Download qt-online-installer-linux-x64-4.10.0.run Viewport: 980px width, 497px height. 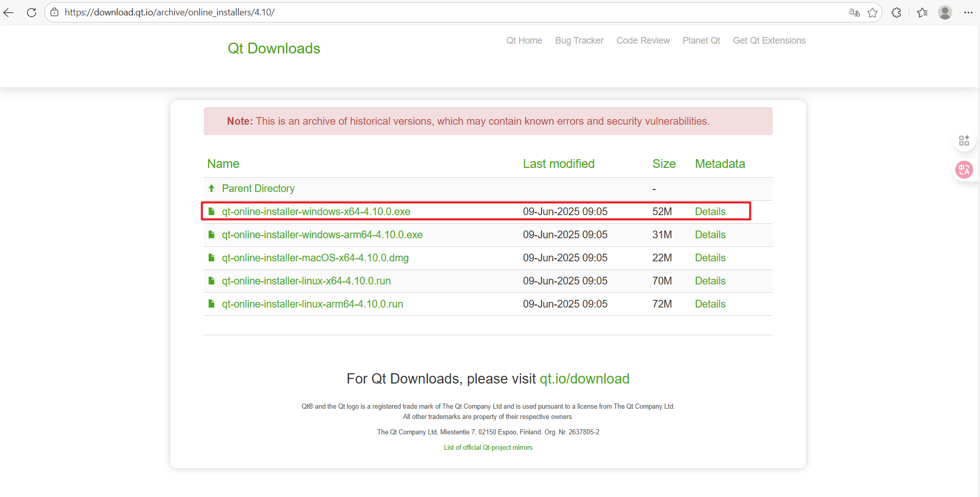coord(306,281)
